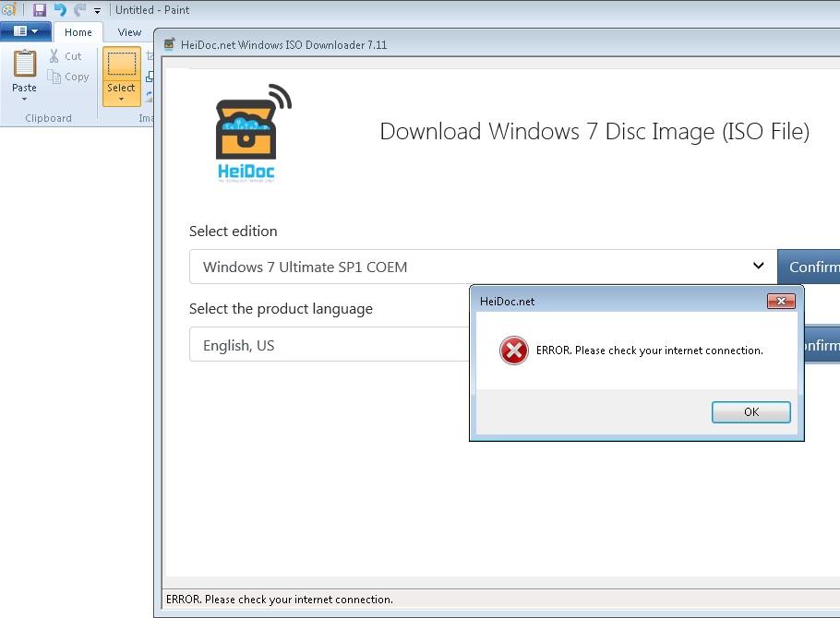Open the blue Paint file menu button
Screen dimensions: 840x618
[x=26, y=31]
